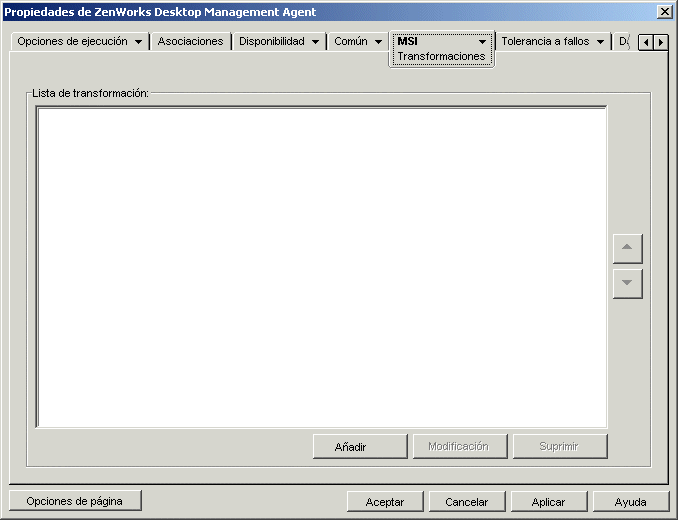Screen dimensions: 678x520
Task: Expand the Tolerancia a fallos dropdown arrow
Action: point(600,42)
